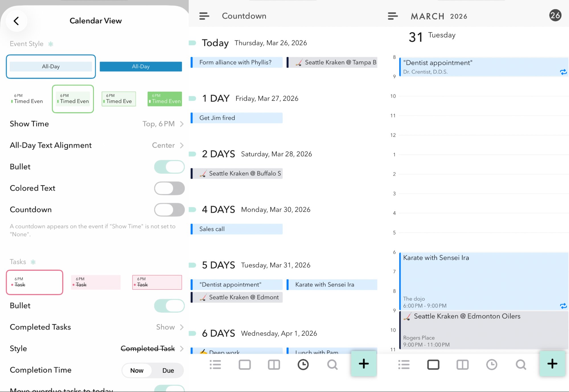The image size is (569, 392).
Task: Tap the back arrow on Calendar View settings
Action: 16,21
